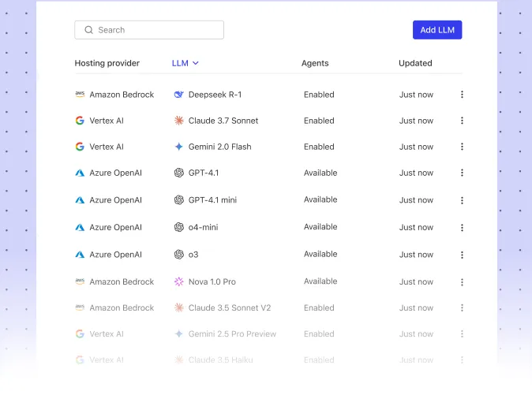Viewport: 532px width, 410px height.
Task: Select the Gemini 2.5 Pro Preview model name
Action: pos(232,334)
